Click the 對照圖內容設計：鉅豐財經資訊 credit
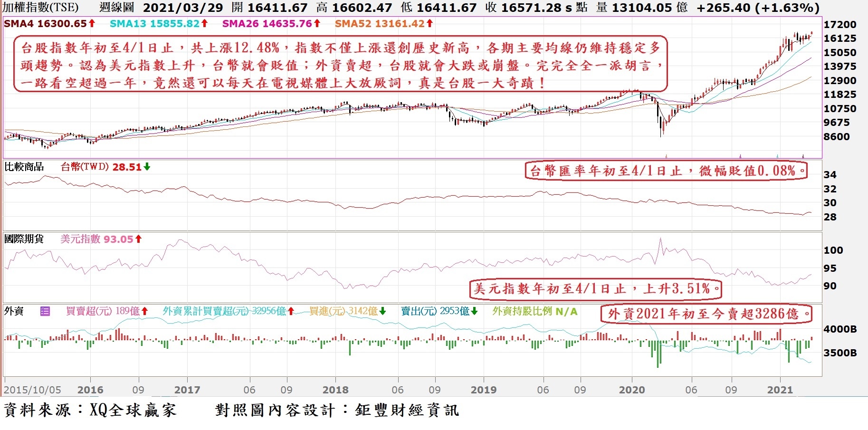 coord(337,411)
